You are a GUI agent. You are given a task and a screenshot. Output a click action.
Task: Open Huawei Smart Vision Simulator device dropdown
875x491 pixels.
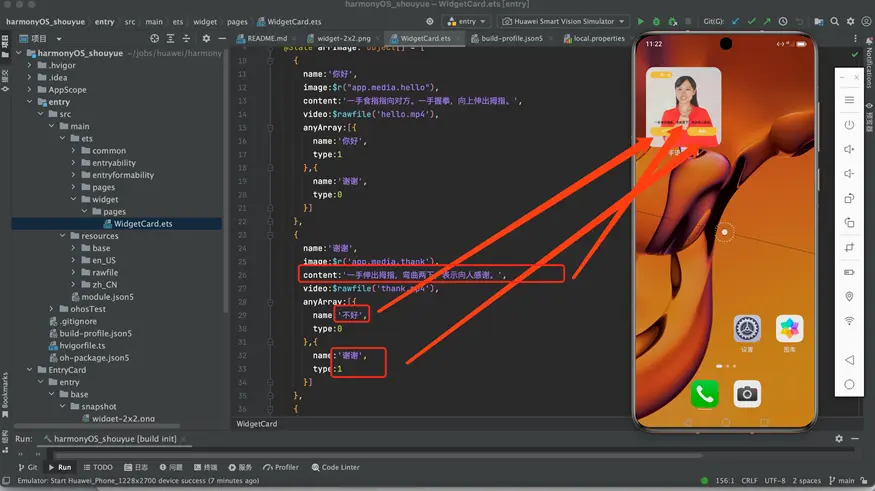[563, 21]
